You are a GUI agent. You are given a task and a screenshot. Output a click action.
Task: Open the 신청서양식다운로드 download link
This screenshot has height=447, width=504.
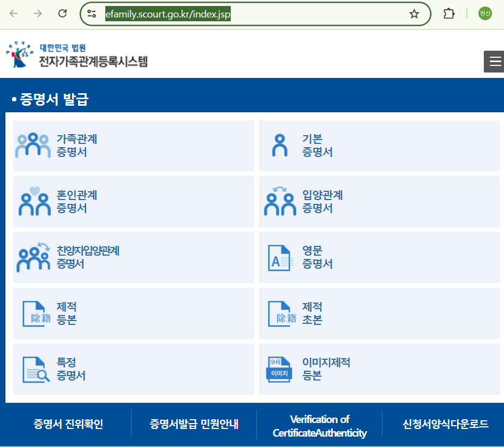446,424
